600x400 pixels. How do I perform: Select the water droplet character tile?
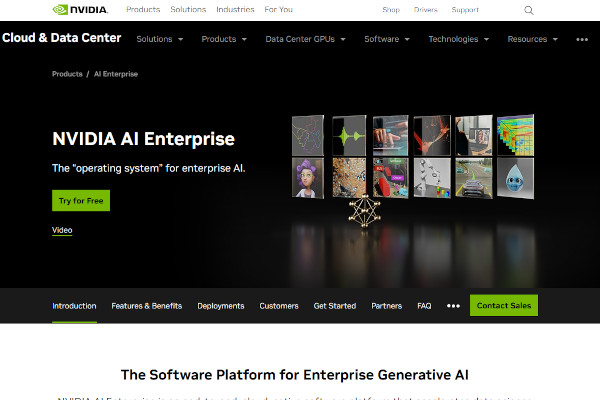(x=515, y=178)
